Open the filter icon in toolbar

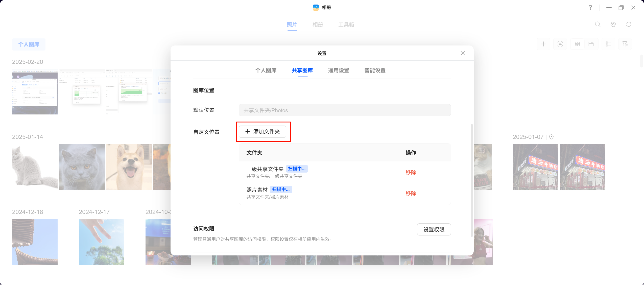[x=625, y=44]
